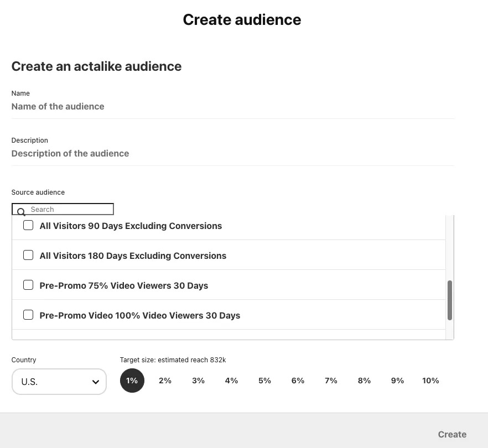Click the search magnifier icon
Image resolution: width=488 pixels, height=448 pixels.
(21, 212)
